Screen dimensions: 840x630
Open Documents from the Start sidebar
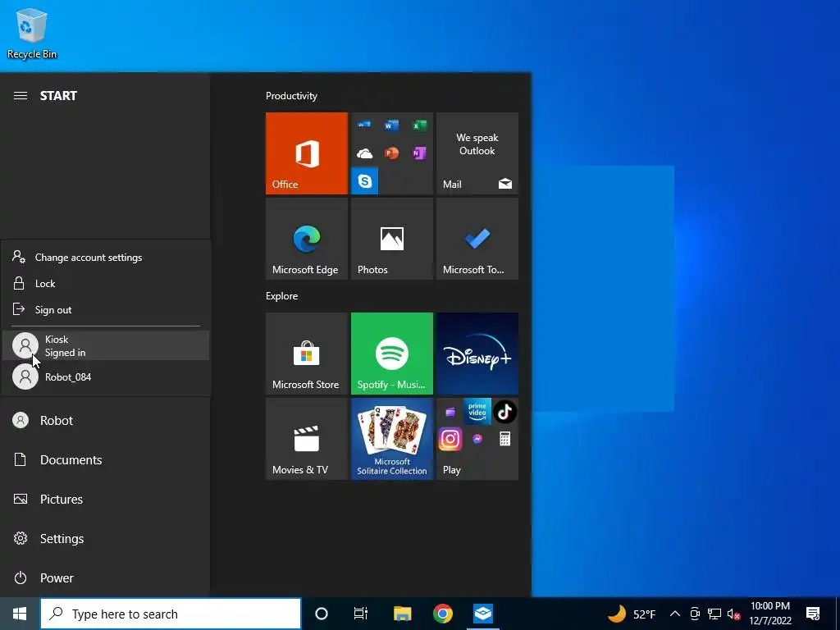tap(105, 459)
